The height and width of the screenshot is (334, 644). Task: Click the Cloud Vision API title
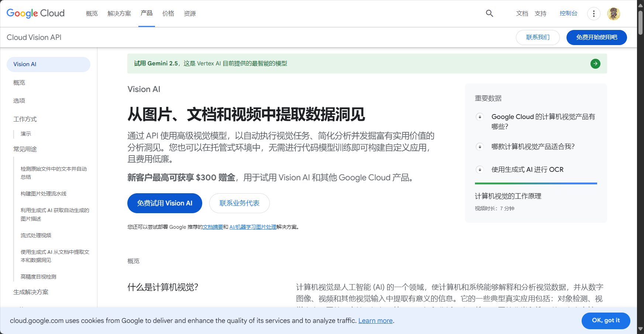point(34,37)
